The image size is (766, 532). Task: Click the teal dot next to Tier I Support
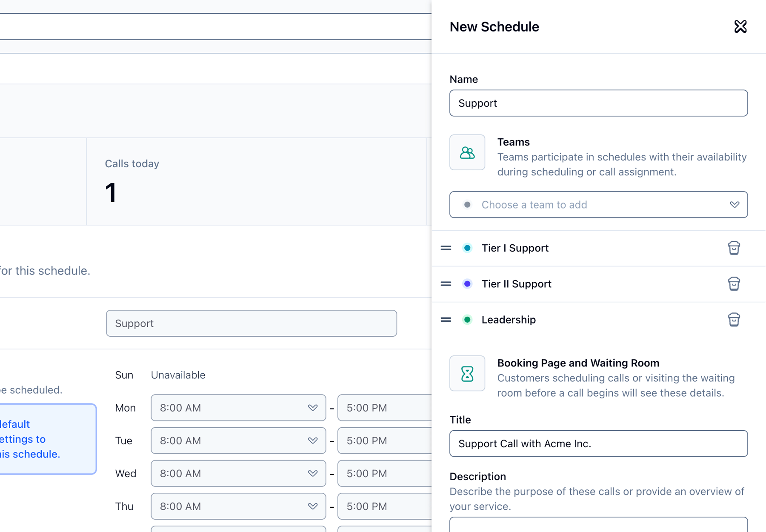pos(467,248)
